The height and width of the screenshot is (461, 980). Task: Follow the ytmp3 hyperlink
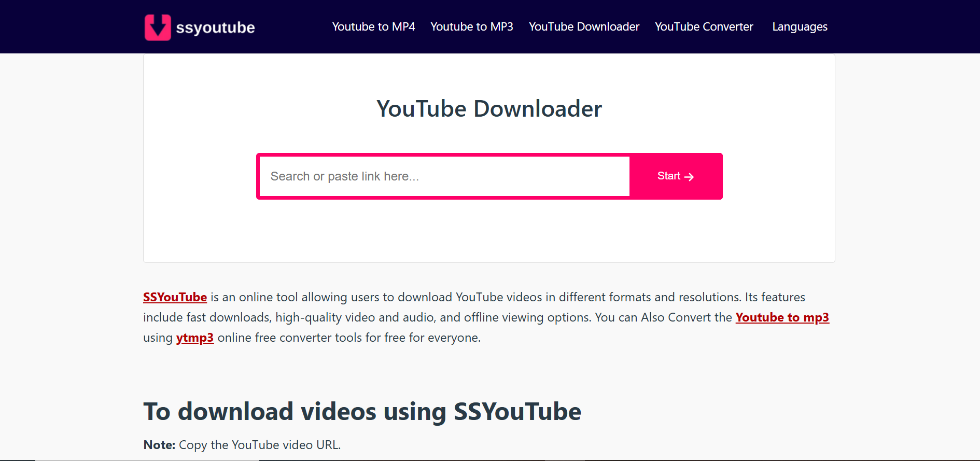195,338
